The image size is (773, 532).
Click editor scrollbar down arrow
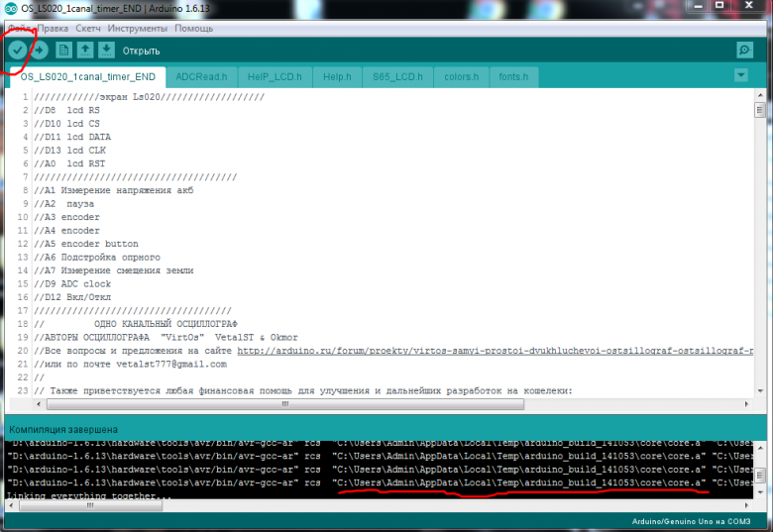(x=760, y=391)
